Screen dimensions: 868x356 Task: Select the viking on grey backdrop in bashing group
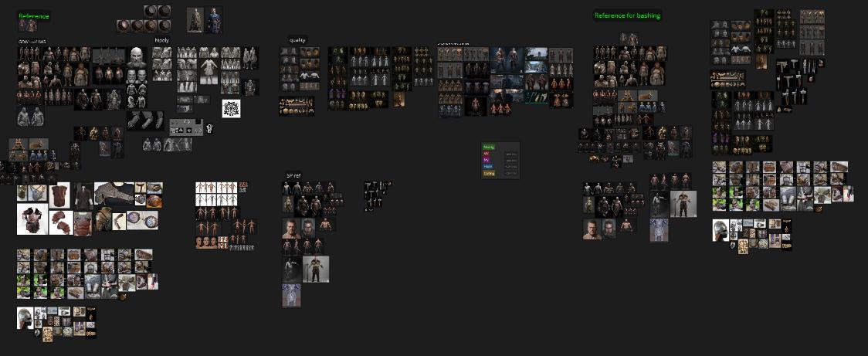[x=683, y=204]
